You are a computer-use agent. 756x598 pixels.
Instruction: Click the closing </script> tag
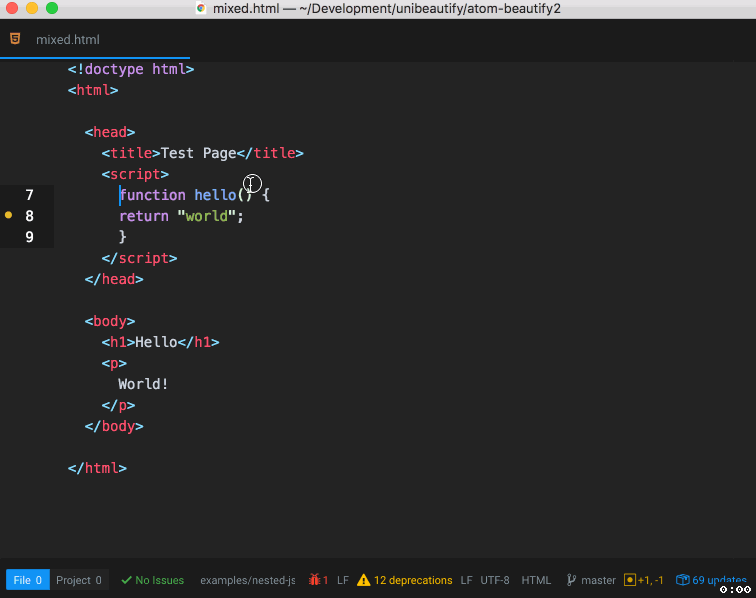139,258
